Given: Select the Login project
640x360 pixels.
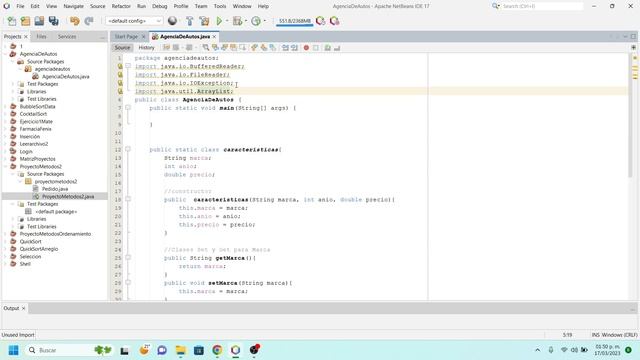Looking at the screenshot, I should tap(26, 151).
